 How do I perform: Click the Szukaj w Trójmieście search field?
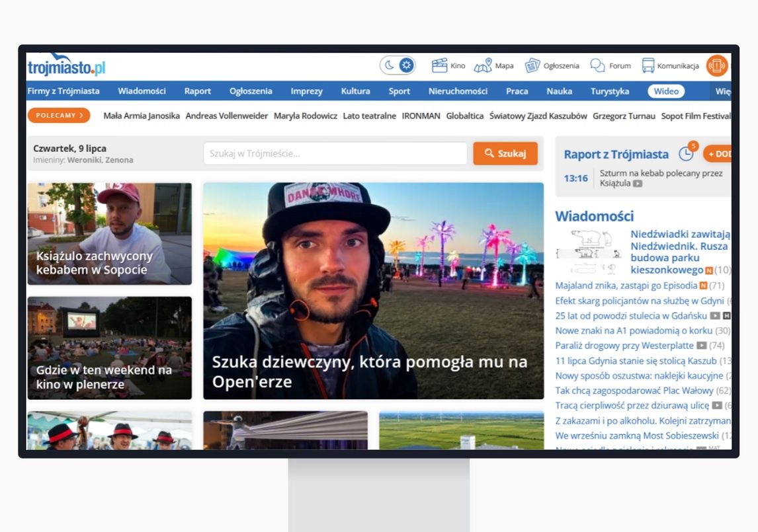[335, 153]
